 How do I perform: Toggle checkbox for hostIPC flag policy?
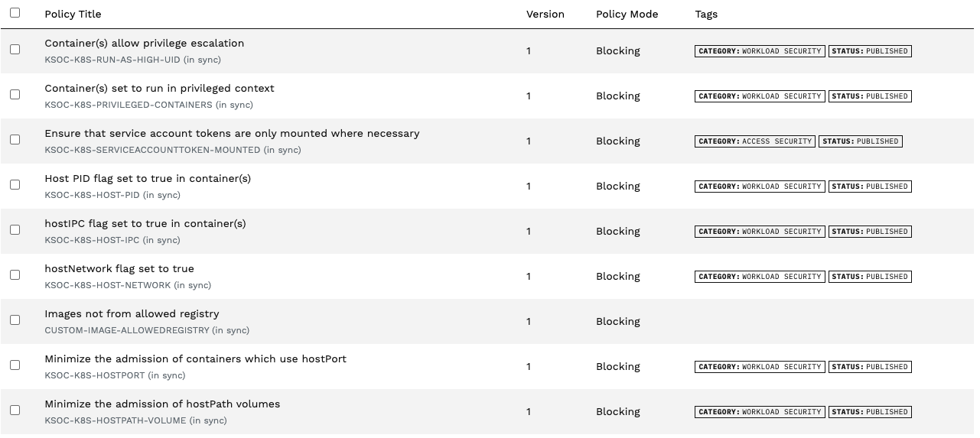(15, 229)
